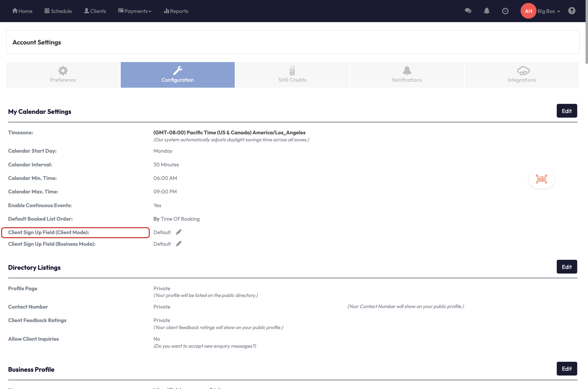Viewport: 588px width, 389px height.
Task: Expand the Big Box account dropdown
Action: coord(549,11)
